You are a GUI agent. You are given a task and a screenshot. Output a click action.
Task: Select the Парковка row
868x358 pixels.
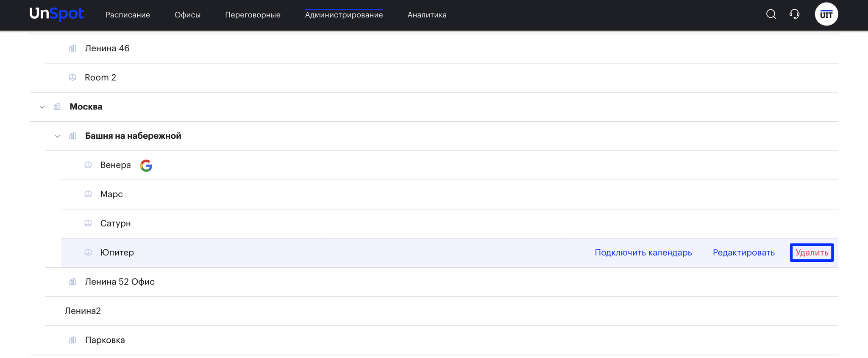442,341
